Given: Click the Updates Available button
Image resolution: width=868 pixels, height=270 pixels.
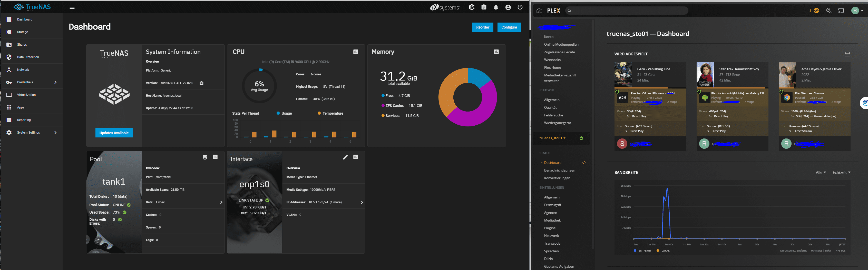Looking at the screenshot, I should pos(114,133).
